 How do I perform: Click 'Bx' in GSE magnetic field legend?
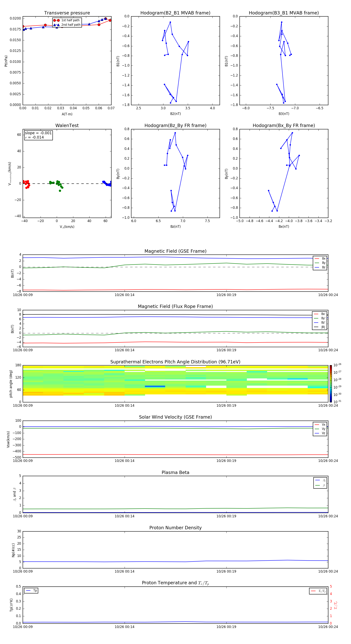point(320,259)
